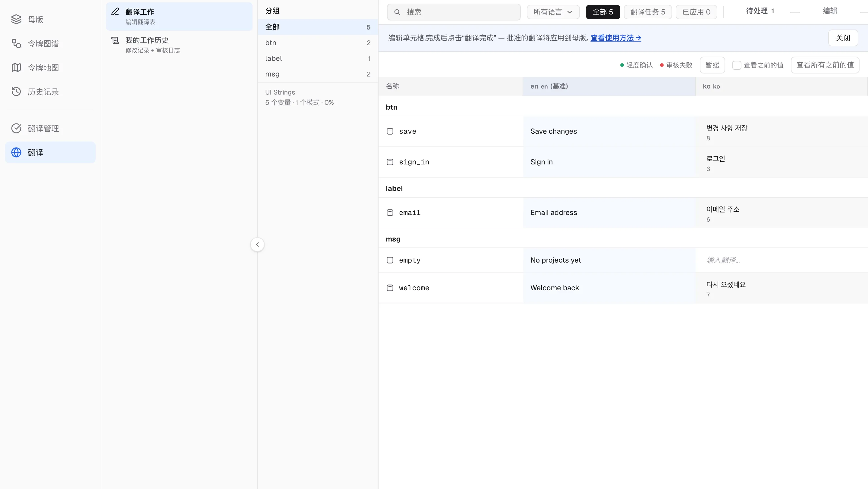Select the label group in the list
The width and height of the screenshot is (868, 489).
pyautogui.click(x=318, y=58)
